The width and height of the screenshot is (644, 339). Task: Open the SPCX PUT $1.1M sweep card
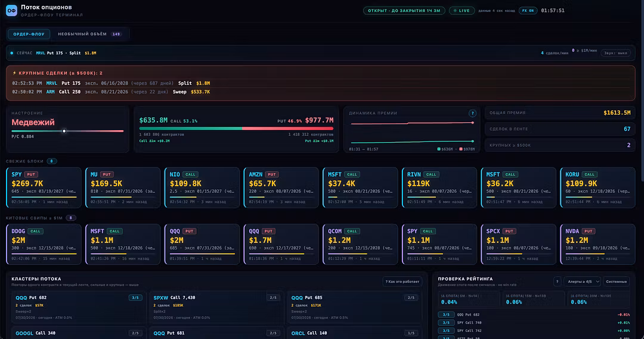[x=518, y=244]
